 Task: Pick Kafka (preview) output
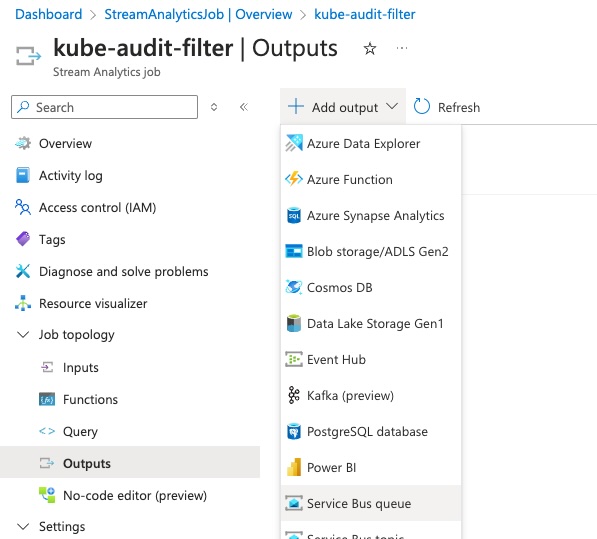371,395
